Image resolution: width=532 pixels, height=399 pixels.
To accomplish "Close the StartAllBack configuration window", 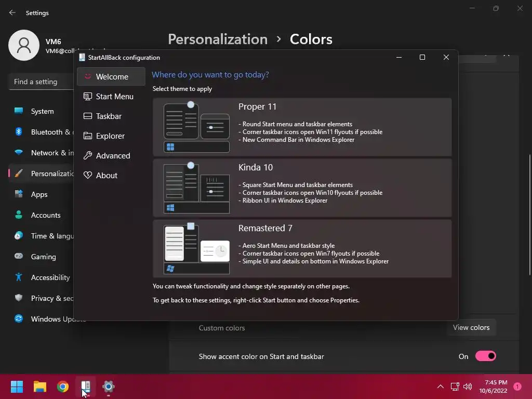I will (x=446, y=57).
